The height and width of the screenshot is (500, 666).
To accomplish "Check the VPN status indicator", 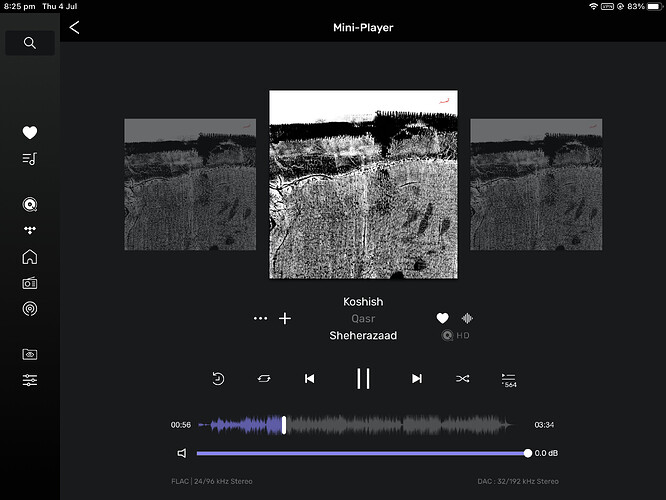I will coord(607,6).
